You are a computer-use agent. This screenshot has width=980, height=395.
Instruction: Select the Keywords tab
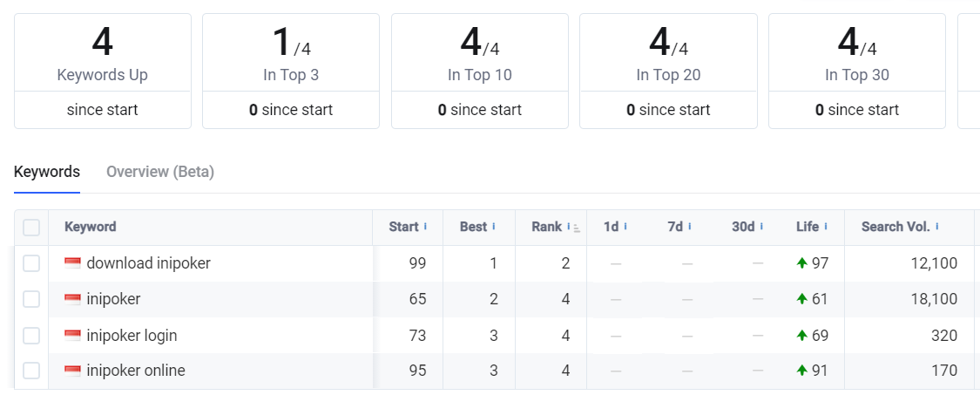[x=47, y=172]
